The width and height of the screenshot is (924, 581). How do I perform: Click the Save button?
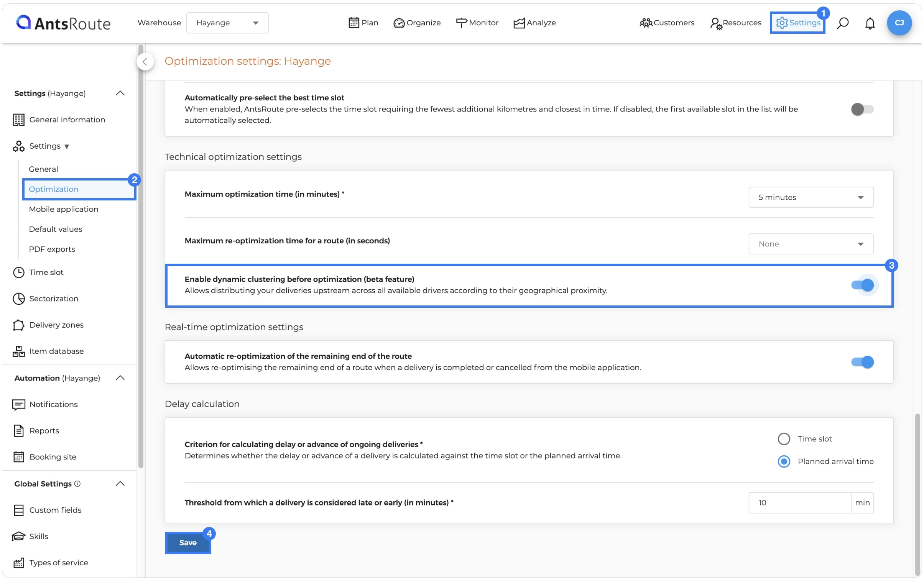(x=187, y=542)
